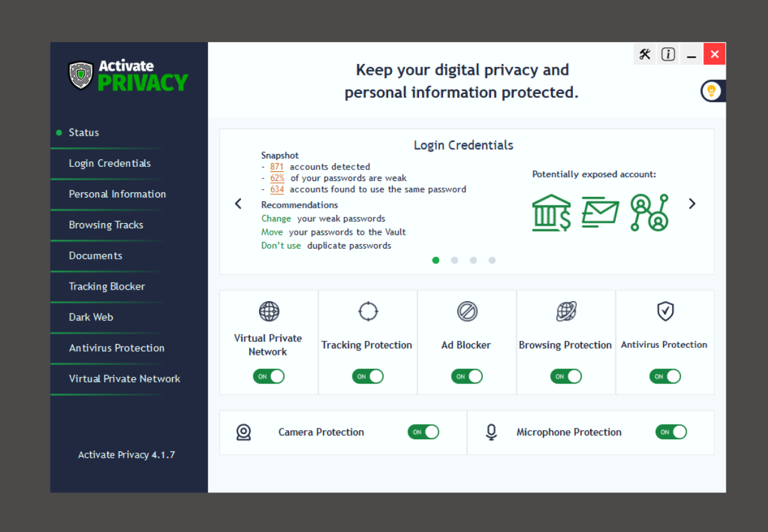Open the tools settings wrench icon
Viewport: 768px width, 532px height.
[x=645, y=54]
